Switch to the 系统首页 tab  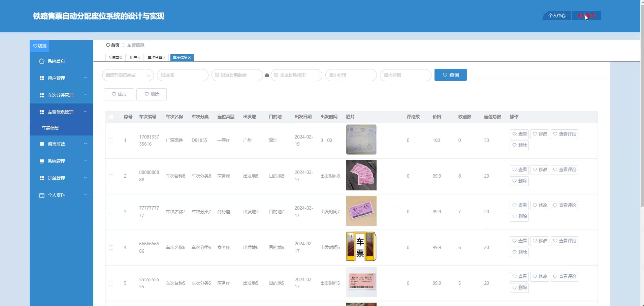click(x=115, y=58)
